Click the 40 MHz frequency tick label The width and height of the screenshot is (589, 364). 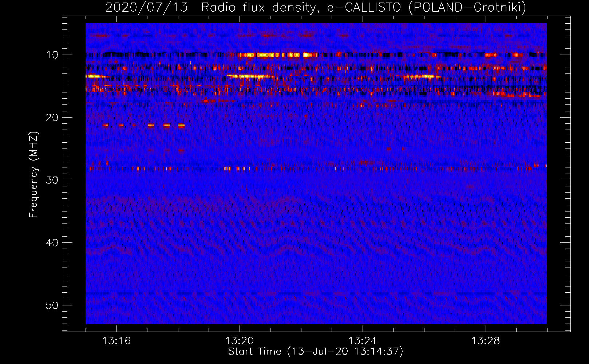coord(52,243)
